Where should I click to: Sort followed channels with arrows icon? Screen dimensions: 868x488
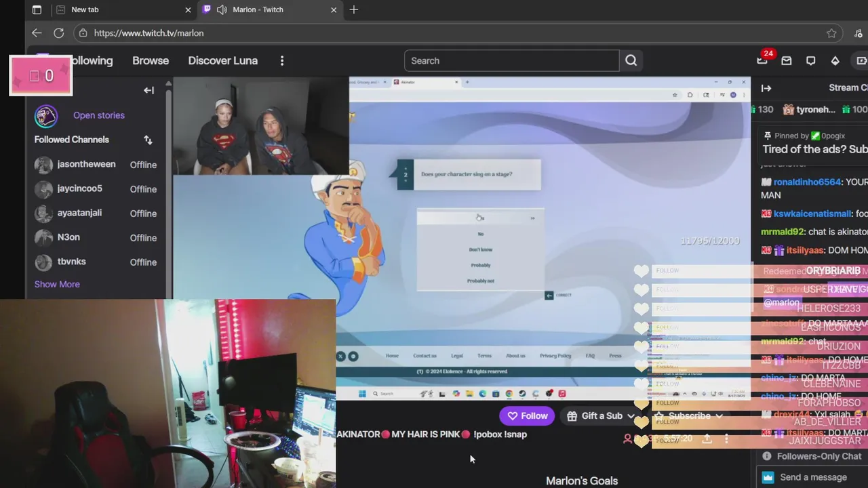point(148,140)
